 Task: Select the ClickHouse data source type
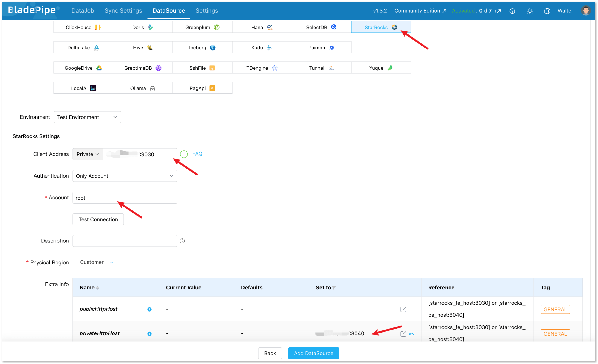click(83, 27)
